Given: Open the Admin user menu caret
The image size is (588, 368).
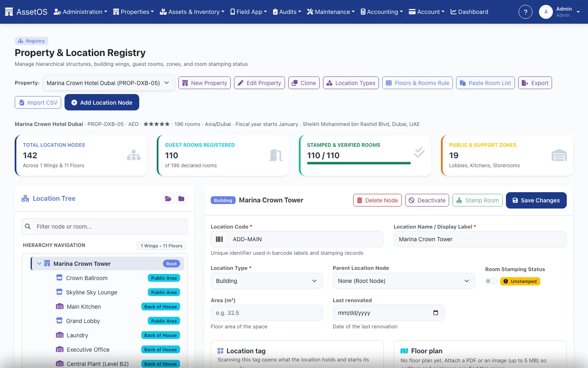Looking at the screenshot, I should 578,12.
